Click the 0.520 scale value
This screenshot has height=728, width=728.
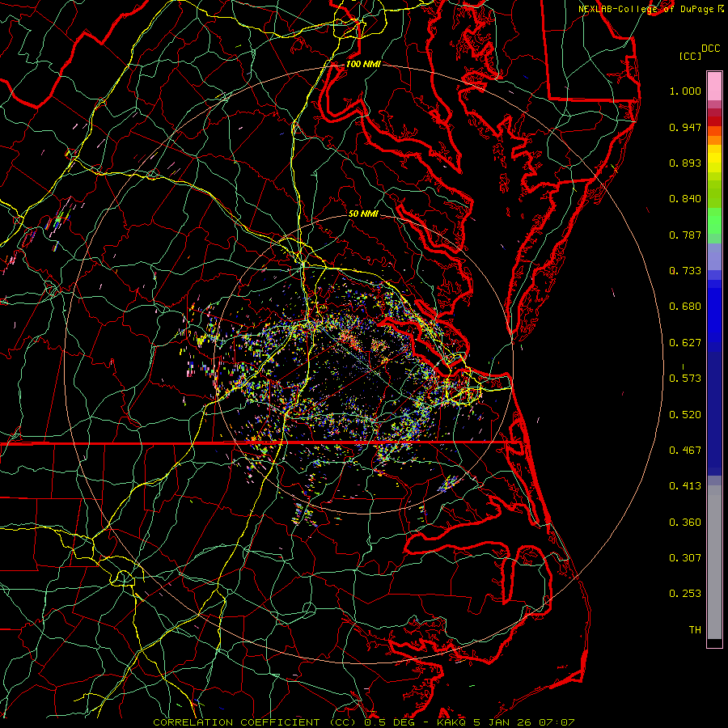click(685, 415)
